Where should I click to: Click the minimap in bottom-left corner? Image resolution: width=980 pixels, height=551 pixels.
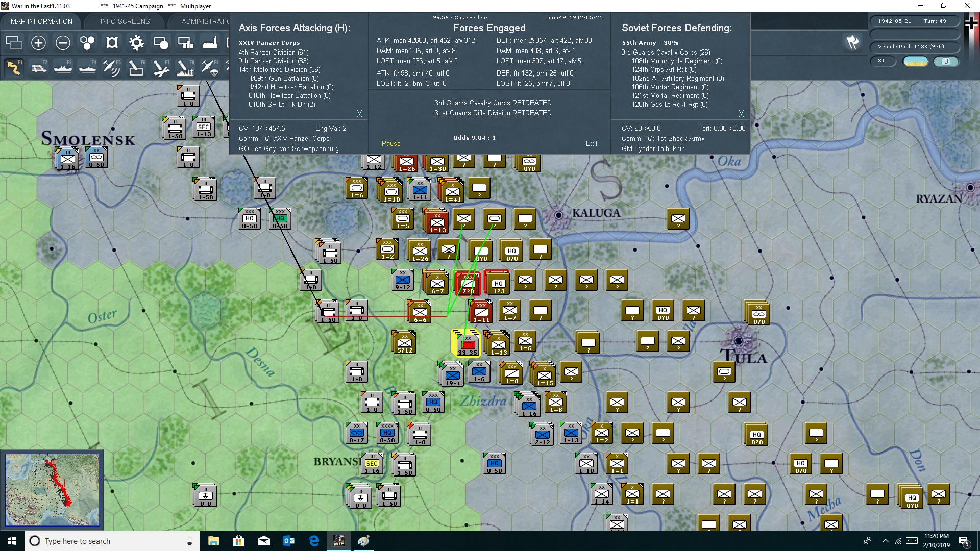52,489
